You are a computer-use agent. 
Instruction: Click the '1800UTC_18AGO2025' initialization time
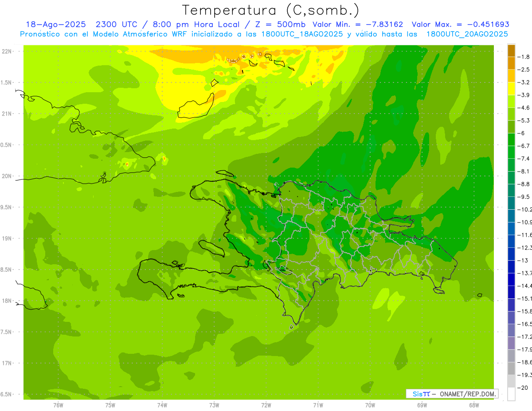click(302, 34)
